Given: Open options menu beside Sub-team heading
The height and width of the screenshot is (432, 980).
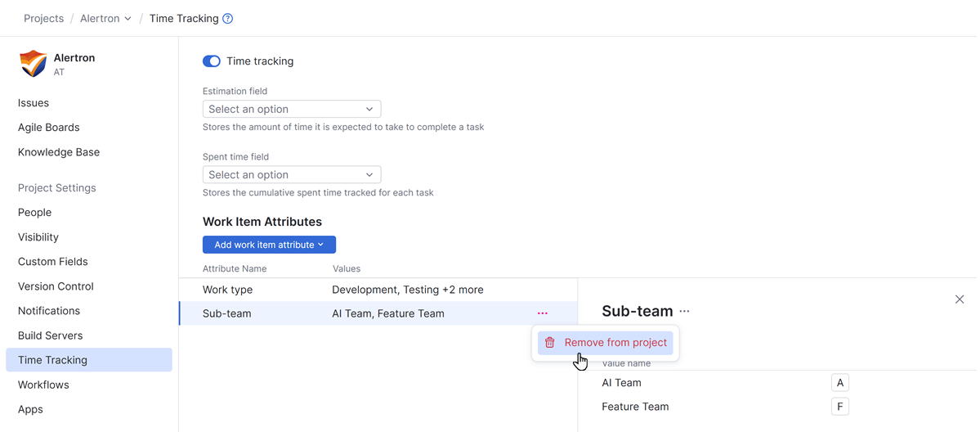Looking at the screenshot, I should pyautogui.click(x=685, y=312).
